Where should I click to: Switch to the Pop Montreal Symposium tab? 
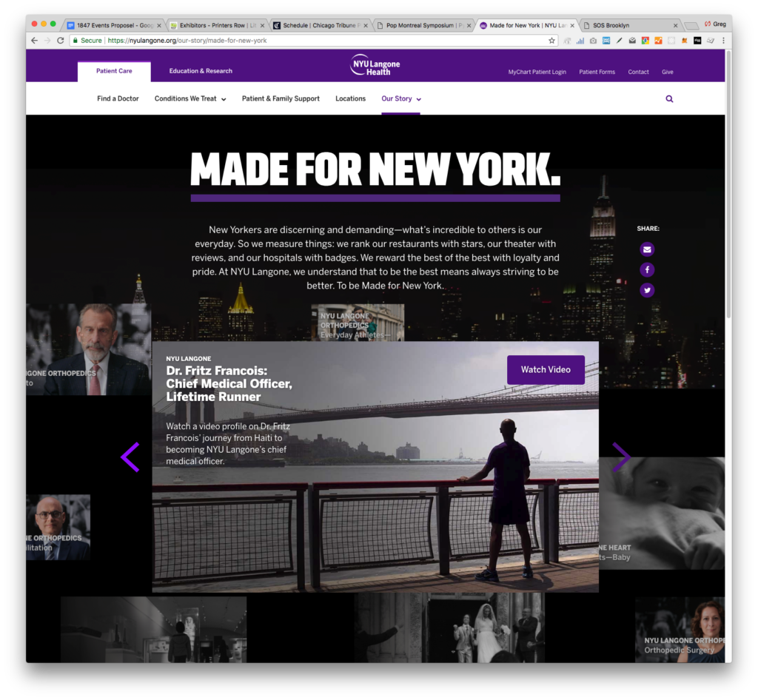[423, 26]
